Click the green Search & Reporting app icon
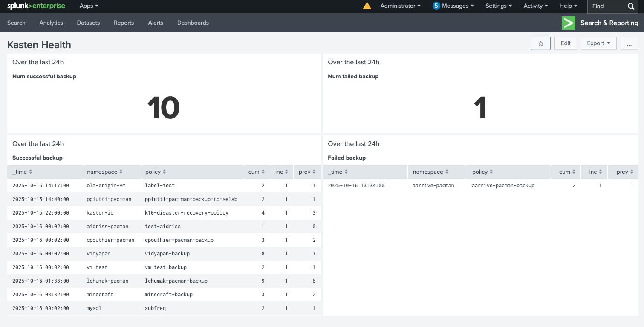 click(569, 23)
